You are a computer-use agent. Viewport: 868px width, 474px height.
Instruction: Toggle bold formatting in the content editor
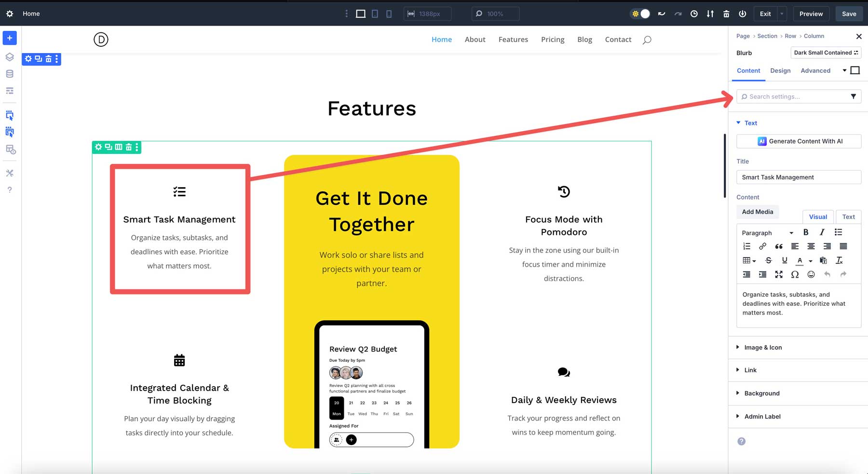pos(806,232)
